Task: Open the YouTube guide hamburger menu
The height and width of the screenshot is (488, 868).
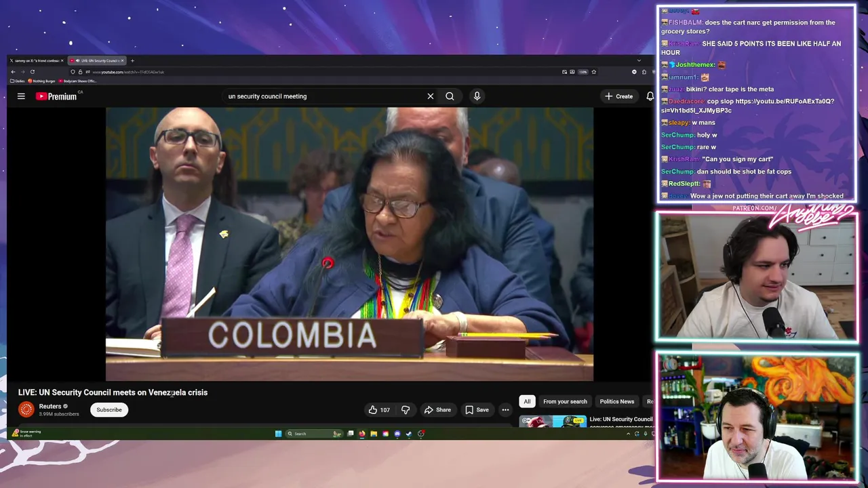Action: (x=21, y=96)
